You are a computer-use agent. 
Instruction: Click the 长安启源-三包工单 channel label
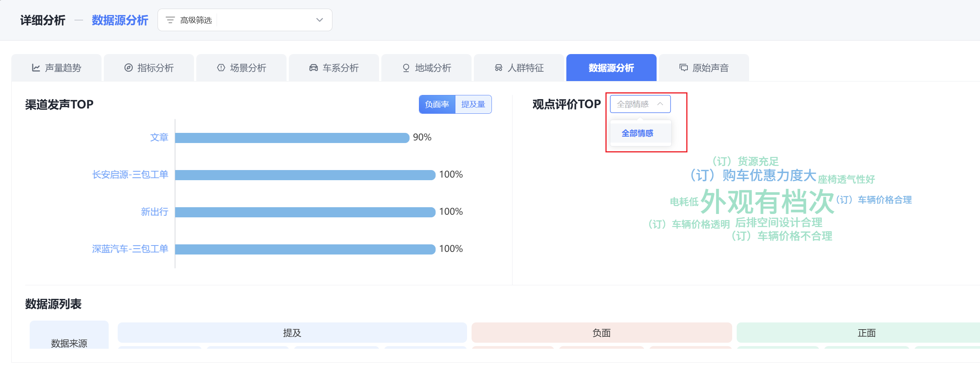(130, 175)
